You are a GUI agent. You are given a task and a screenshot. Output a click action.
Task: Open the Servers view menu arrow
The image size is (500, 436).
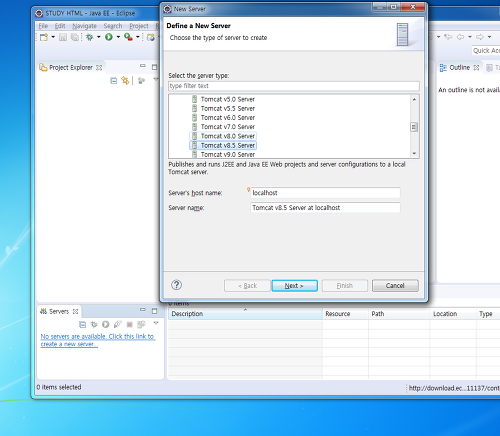click(156, 323)
